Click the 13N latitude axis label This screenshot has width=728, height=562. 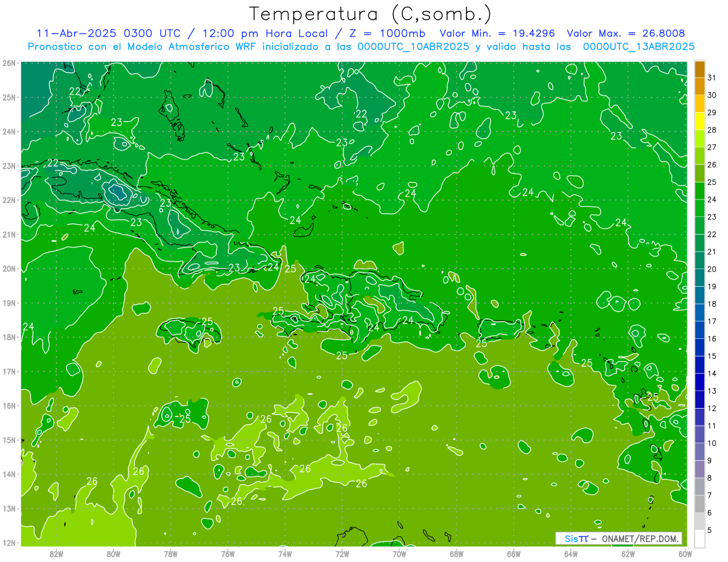pyautogui.click(x=9, y=508)
